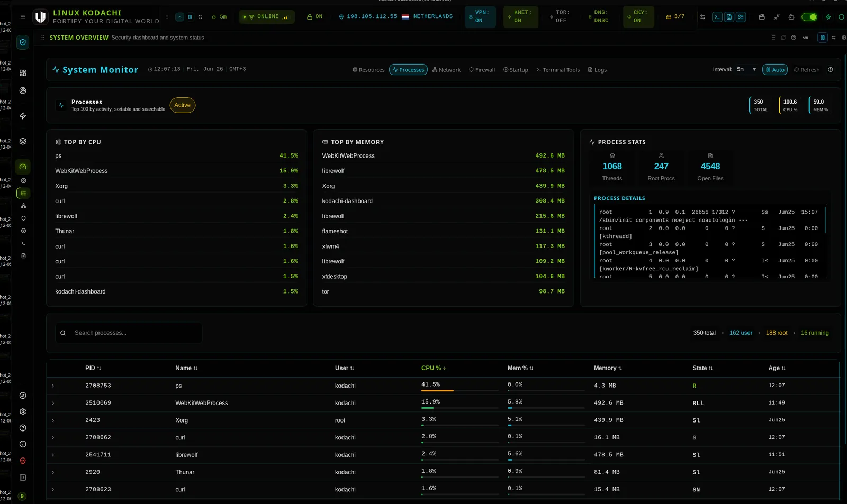Click the terminal icon in top toolbar
The image size is (847, 504).
(717, 17)
